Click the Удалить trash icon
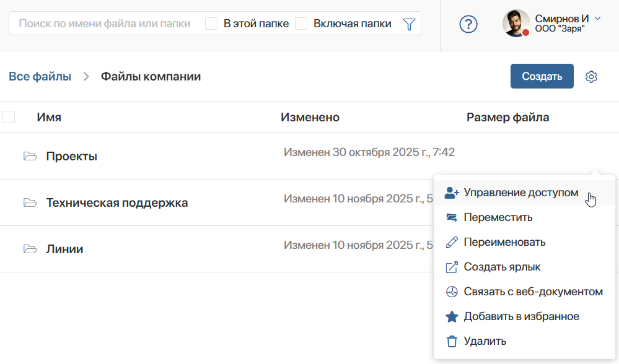 click(x=452, y=341)
